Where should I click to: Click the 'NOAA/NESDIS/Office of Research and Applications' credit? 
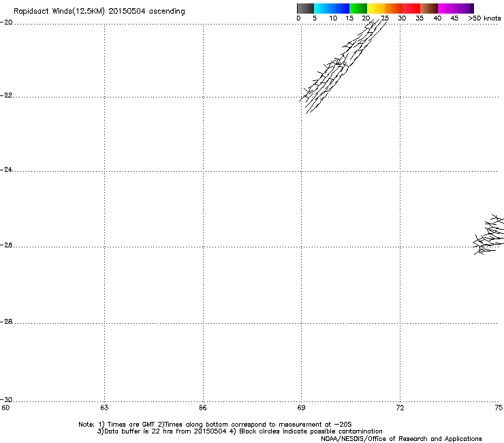coord(401,439)
